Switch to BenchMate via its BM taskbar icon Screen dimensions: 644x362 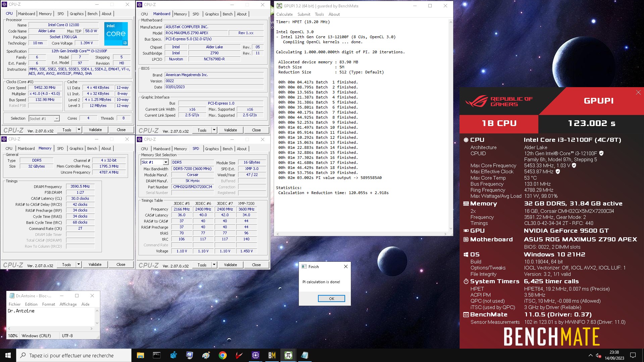point(272,355)
